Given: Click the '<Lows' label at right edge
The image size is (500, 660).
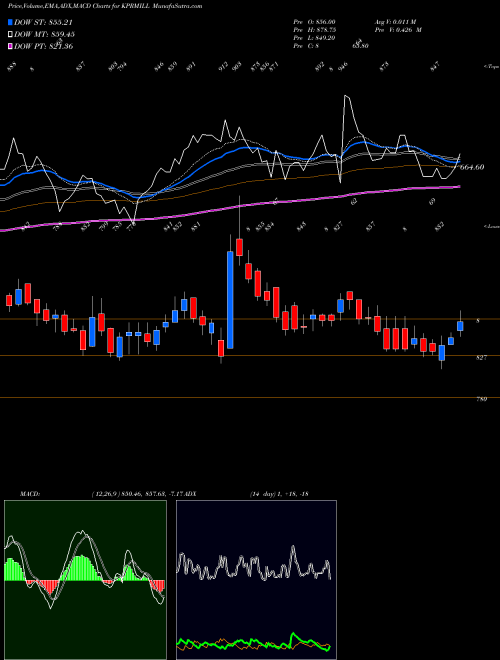Looking at the screenshot, I should tap(491, 226).
